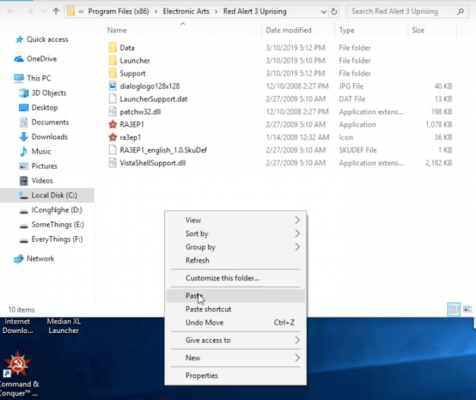Click the 1/14/2009 12:32 AM date
Screen dimensions: 476x400
(297, 137)
